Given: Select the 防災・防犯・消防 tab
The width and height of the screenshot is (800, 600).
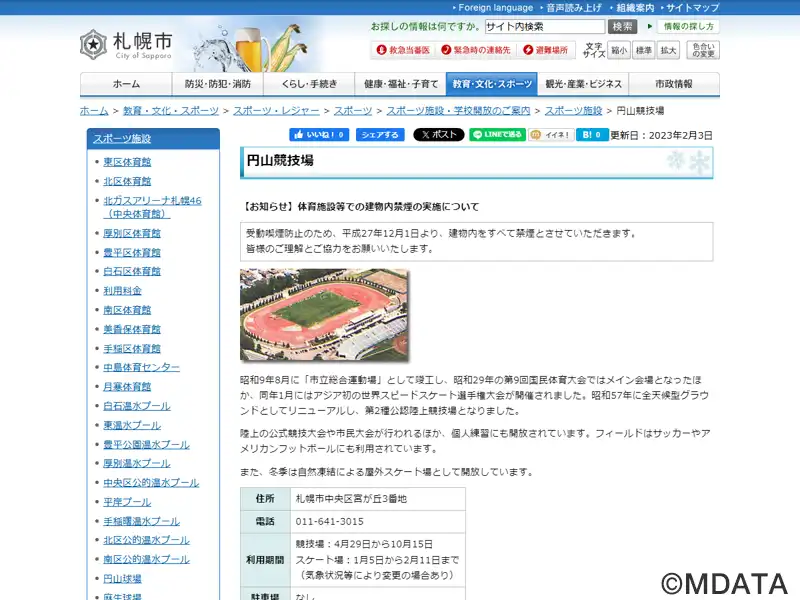Looking at the screenshot, I should click(x=218, y=84).
